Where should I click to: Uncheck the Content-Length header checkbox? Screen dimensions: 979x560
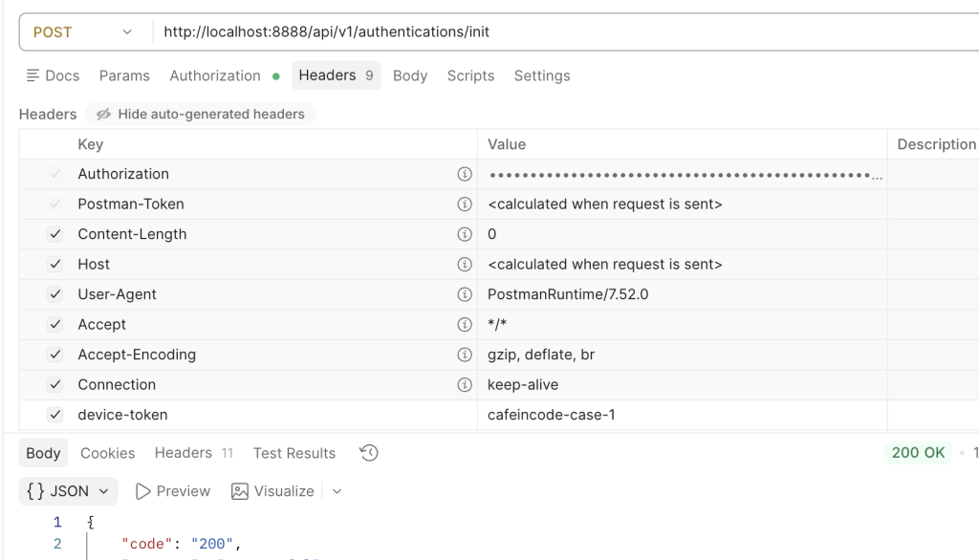pyautogui.click(x=55, y=234)
